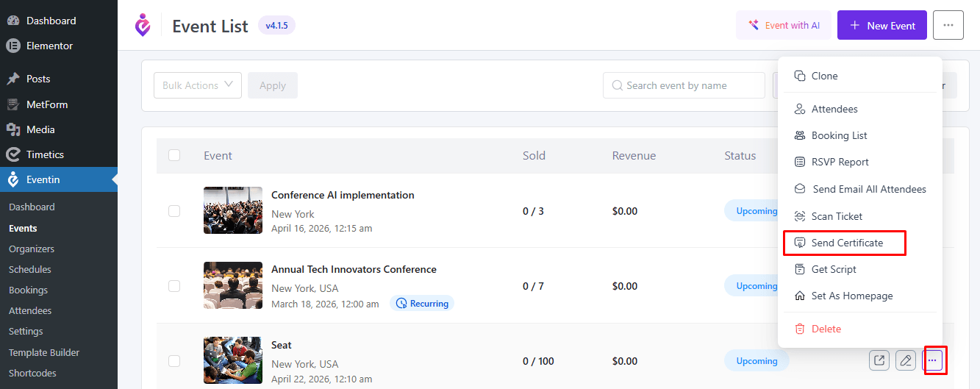This screenshot has width=980, height=389.
Task: Open Booking List from the menu
Action: click(839, 135)
